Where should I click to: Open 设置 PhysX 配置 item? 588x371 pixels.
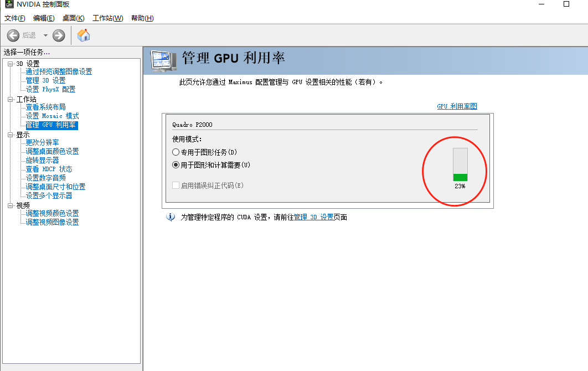point(50,89)
